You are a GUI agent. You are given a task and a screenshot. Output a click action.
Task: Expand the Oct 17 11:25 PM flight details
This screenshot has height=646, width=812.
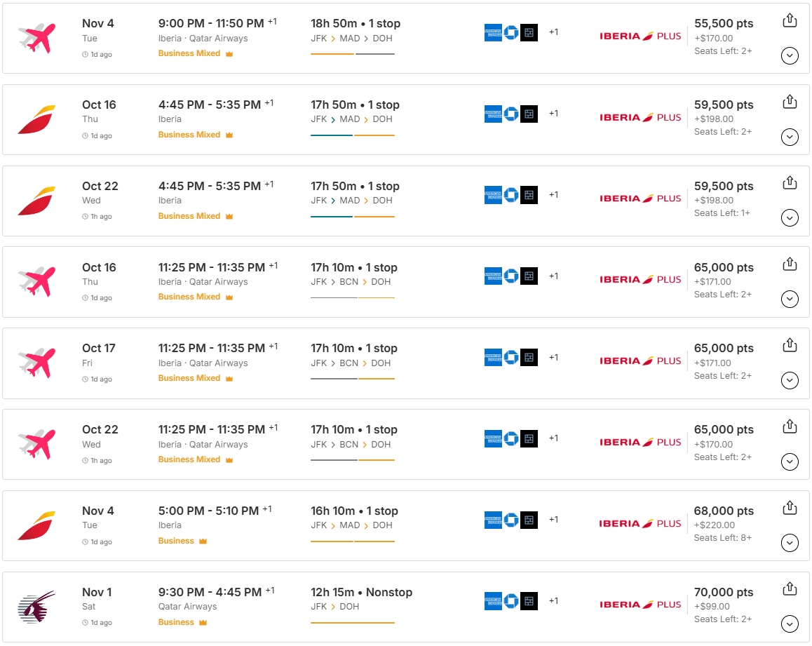[x=790, y=380]
